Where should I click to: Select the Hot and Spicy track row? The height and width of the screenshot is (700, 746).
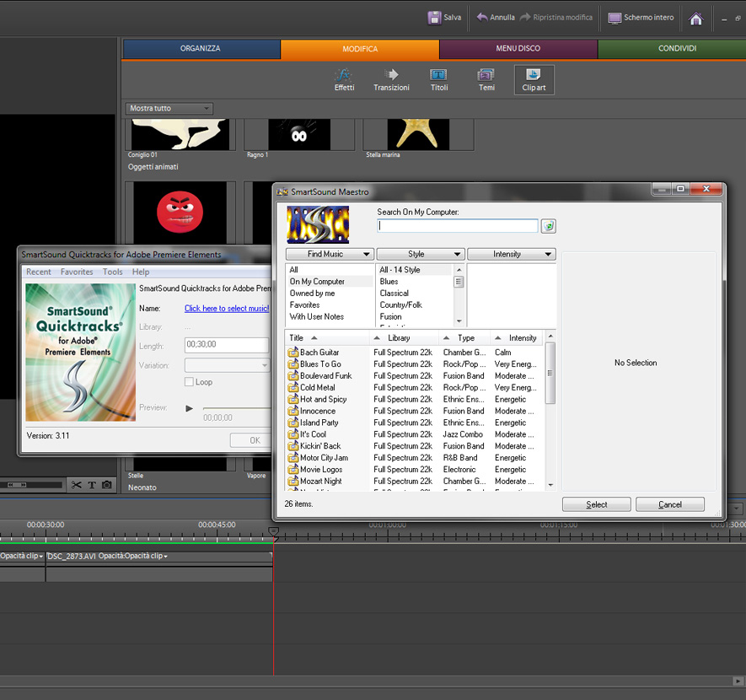[x=414, y=399]
